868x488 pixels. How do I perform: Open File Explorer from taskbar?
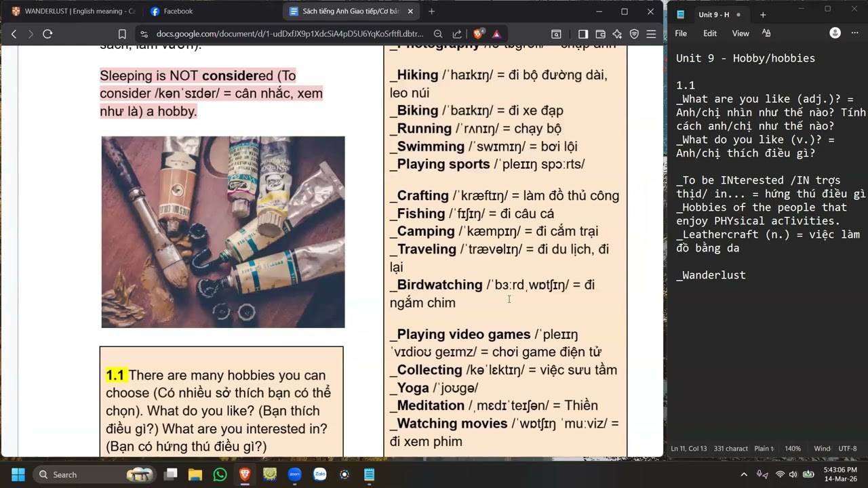[x=195, y=474]
